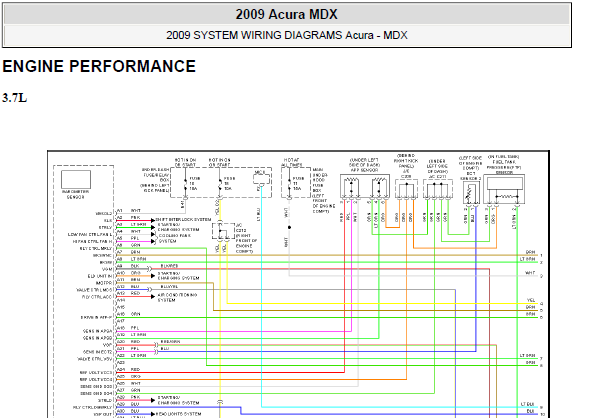This screenshot has height=418, width=606.
Task: Click the Barometric Sensor box in diagram
Action: tap(76, 179)
